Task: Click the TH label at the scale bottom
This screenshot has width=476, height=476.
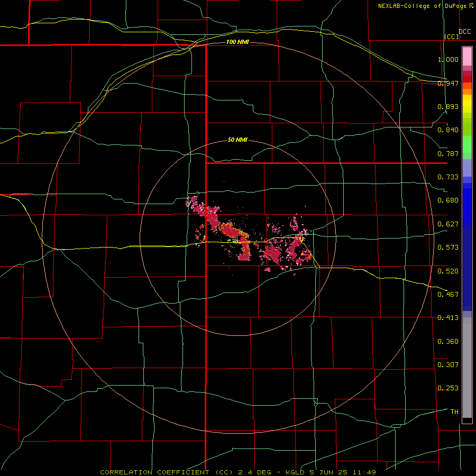Action: coord(454,412)
